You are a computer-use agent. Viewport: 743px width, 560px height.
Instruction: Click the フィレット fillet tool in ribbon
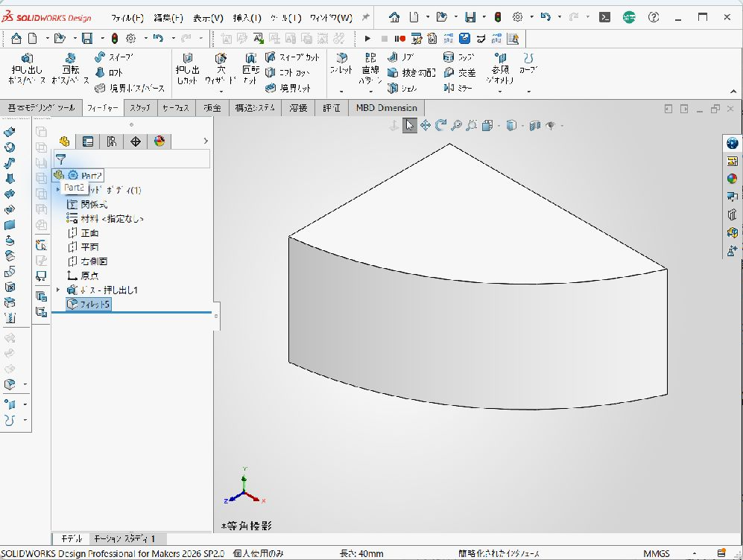click(341, 64)
